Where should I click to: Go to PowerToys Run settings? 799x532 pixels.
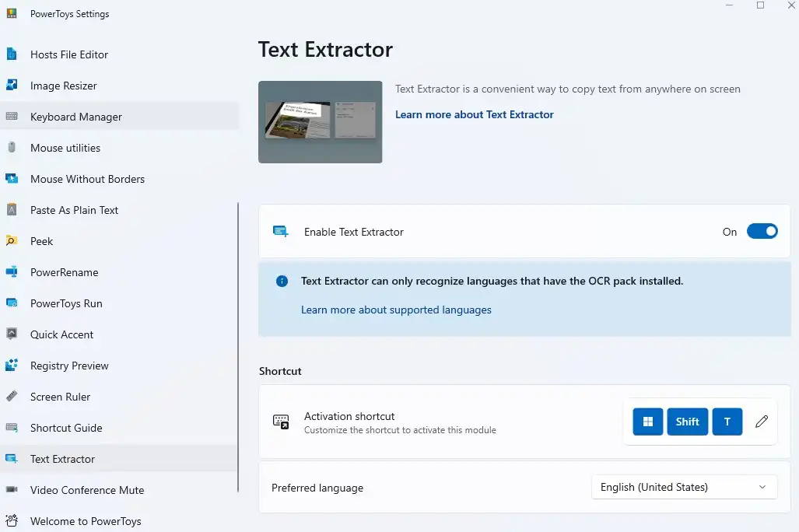coord(119,303)
